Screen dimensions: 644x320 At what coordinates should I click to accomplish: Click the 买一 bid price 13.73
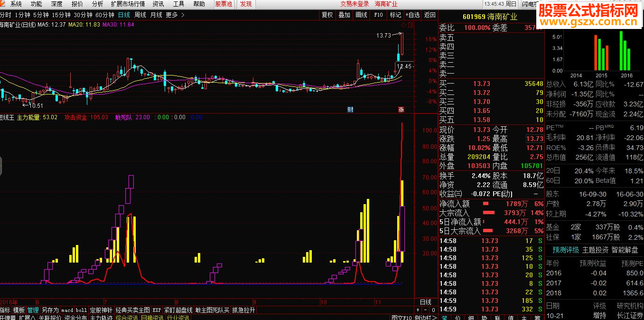pyautogui.click(x=481, y=84)
